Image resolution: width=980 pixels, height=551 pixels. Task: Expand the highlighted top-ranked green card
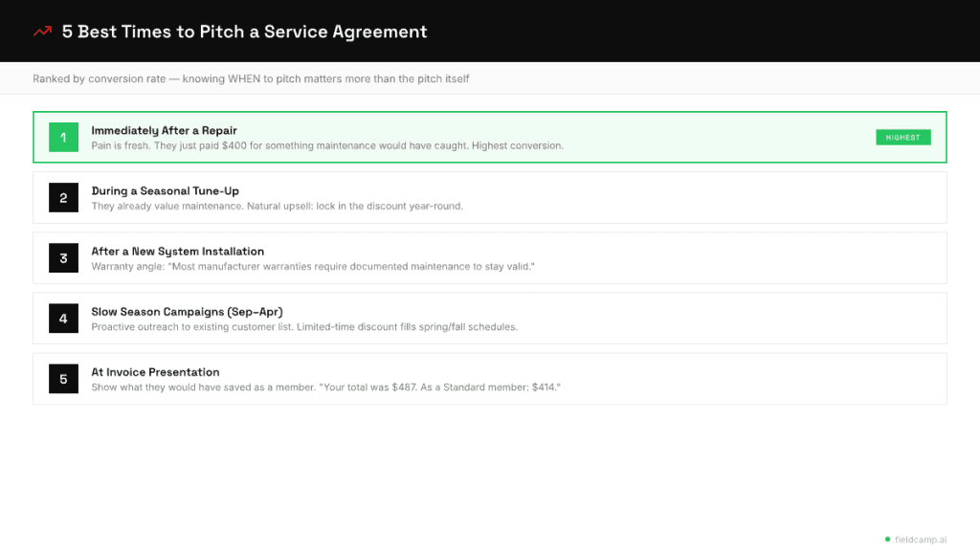[x=490, y=137]
